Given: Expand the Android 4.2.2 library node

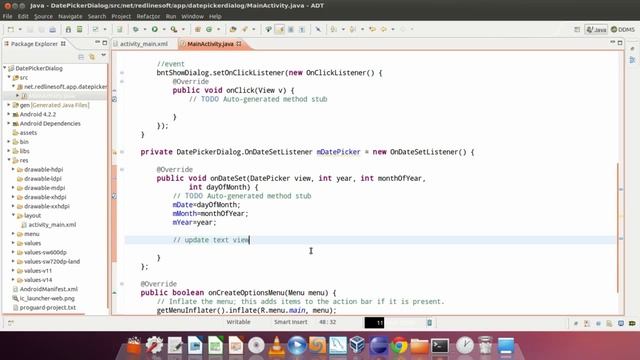Looking at the screenshot, I should click(x=9, y=114).
